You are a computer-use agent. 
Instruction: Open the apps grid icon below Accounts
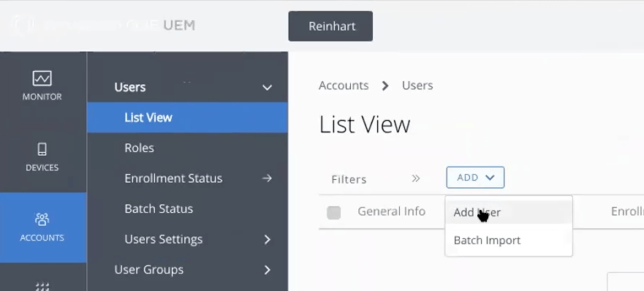pos(42,286)
